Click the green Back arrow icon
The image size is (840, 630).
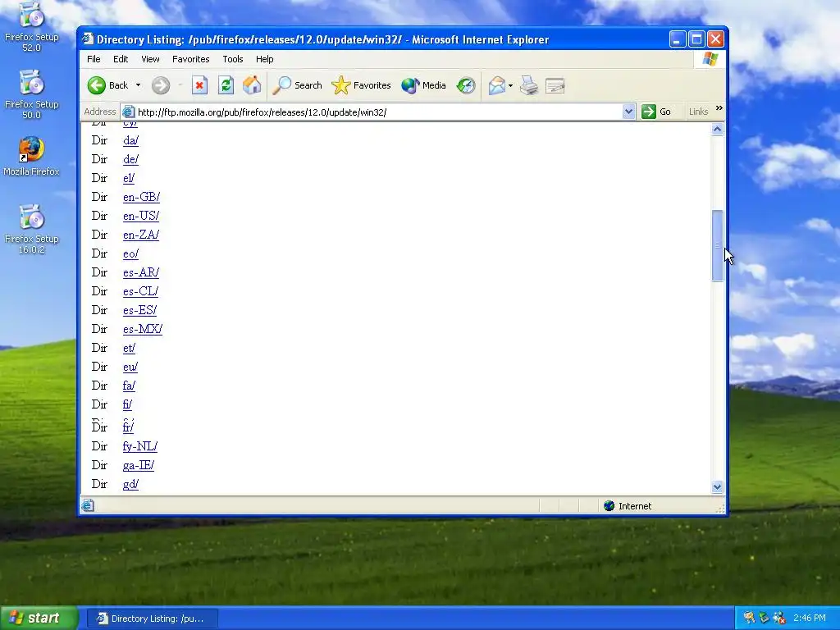pos(97,85)
